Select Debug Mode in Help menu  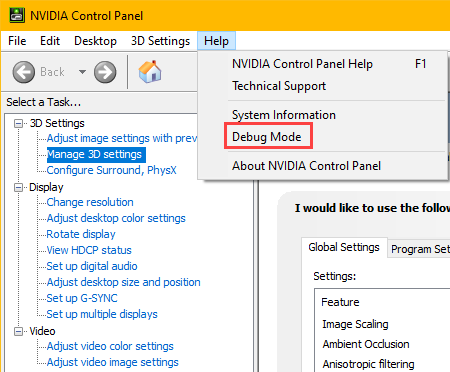[x=267, y=137]
